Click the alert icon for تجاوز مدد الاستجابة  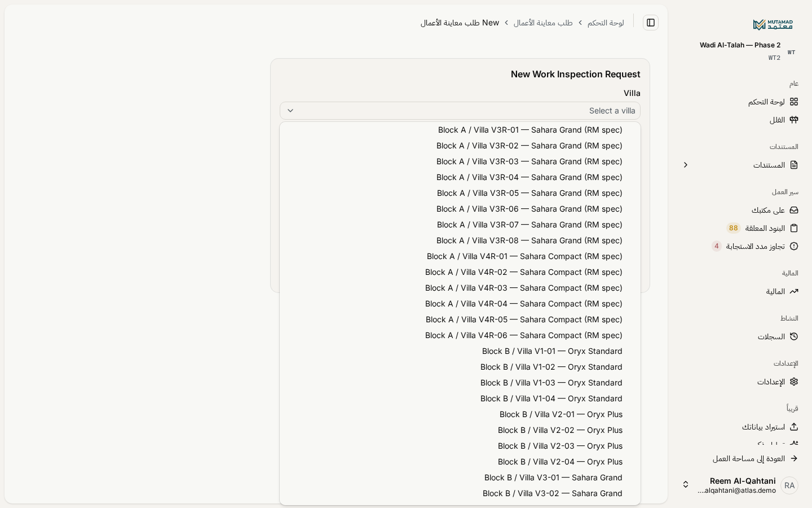click(x=794, y=246)
